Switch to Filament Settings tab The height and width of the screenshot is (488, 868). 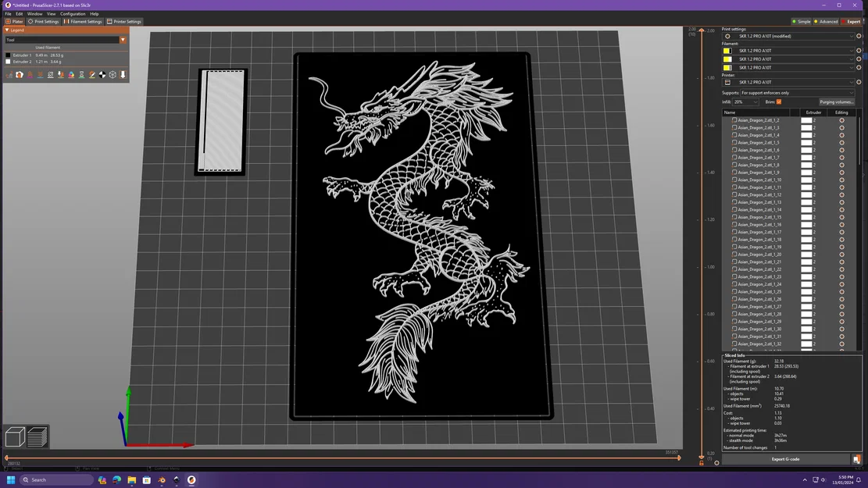[83, 22]
